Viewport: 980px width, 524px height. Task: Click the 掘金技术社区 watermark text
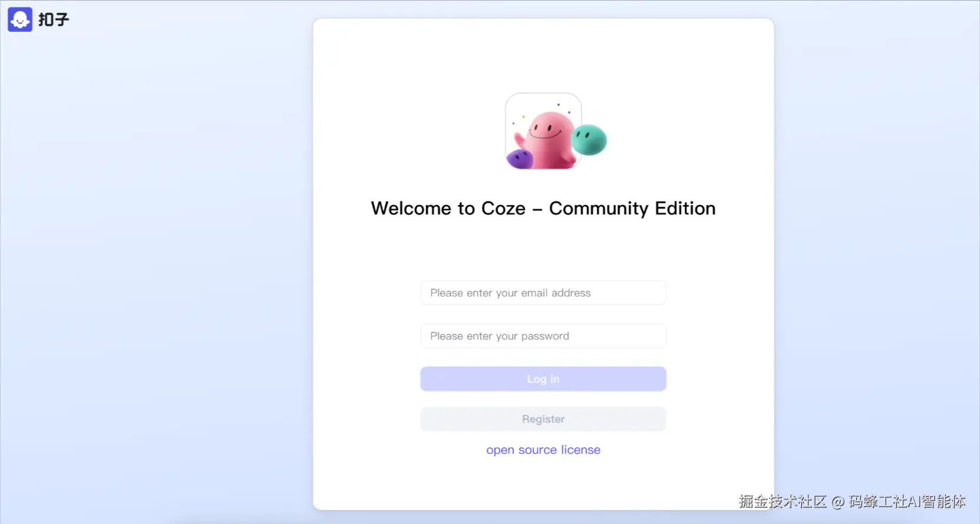point(783,502)
